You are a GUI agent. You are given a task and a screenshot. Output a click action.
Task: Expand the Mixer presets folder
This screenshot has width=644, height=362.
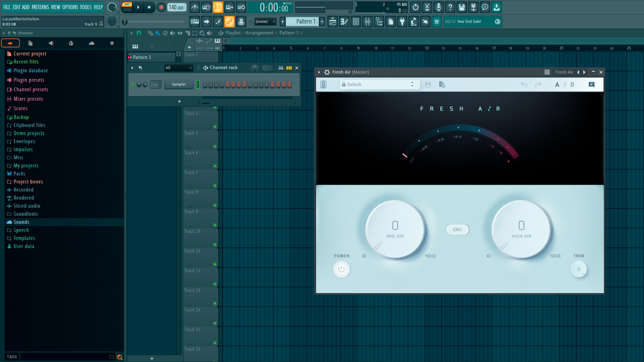tap(28, 99)
